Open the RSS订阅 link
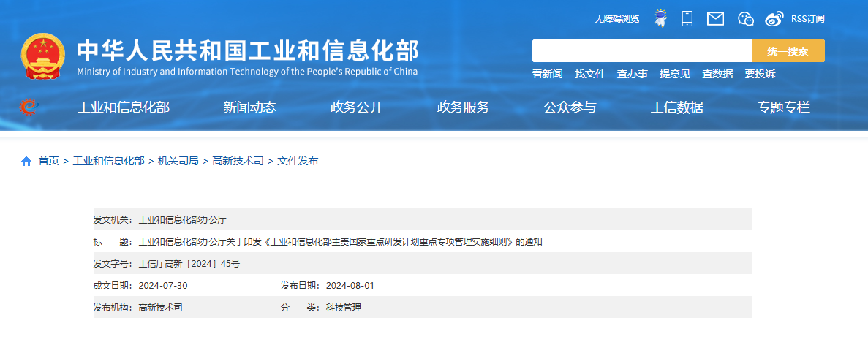 [x=807, y=19]
